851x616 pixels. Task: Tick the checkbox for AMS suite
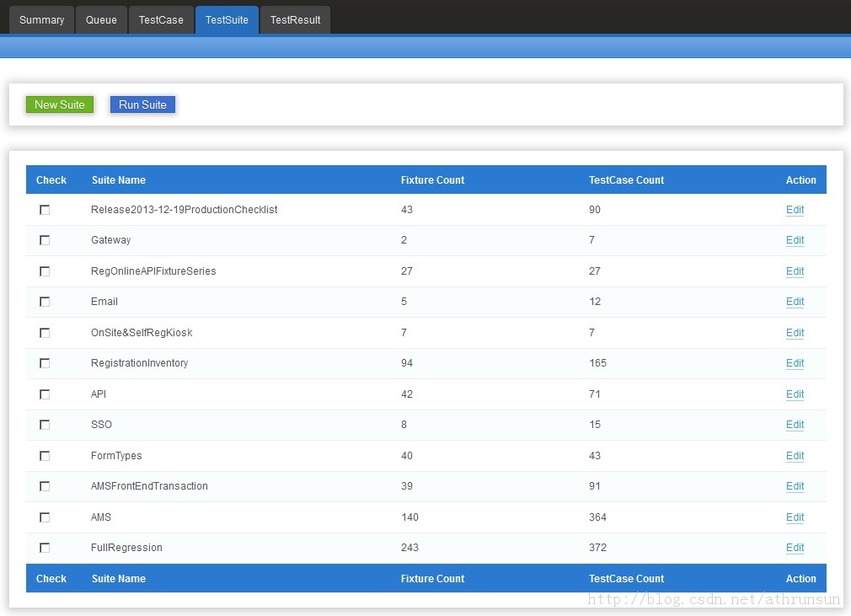pyautogui.click(x=45, y=517)
